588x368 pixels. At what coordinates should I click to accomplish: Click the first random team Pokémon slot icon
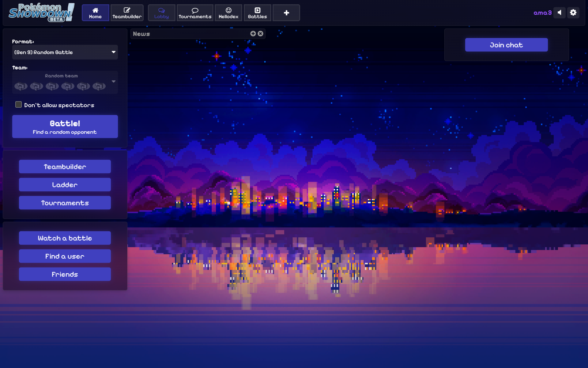tap(21, 86)
